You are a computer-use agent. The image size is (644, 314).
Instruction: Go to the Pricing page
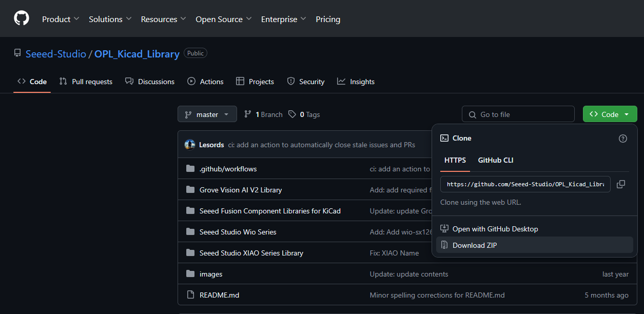point(328,19)
